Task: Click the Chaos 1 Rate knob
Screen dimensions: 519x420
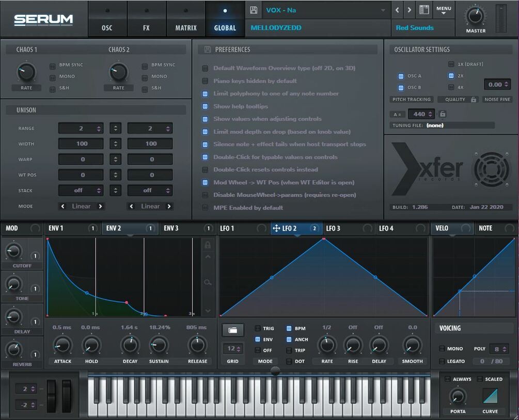Action: [x=26, y=72]
